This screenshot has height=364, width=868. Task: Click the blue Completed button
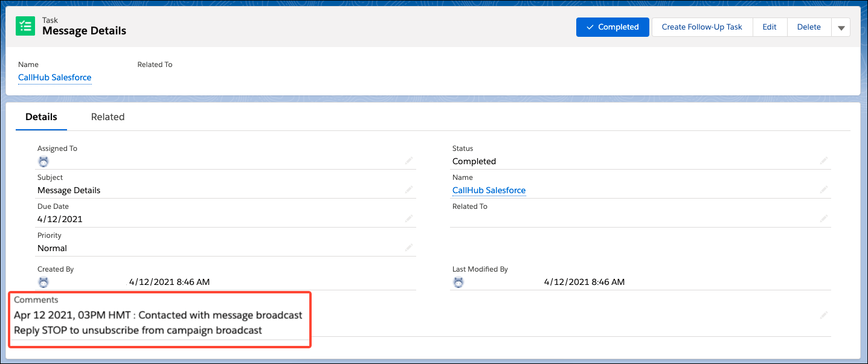(x=612, y=27)
